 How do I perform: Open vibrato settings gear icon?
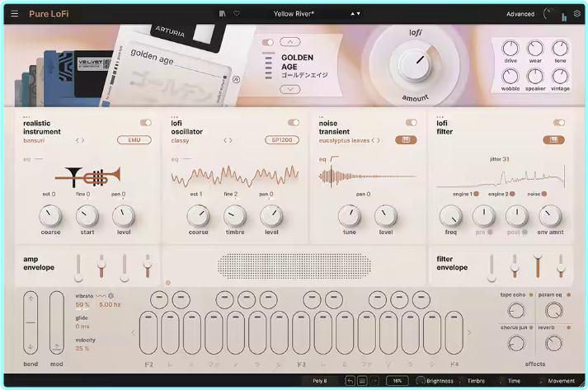111,295
